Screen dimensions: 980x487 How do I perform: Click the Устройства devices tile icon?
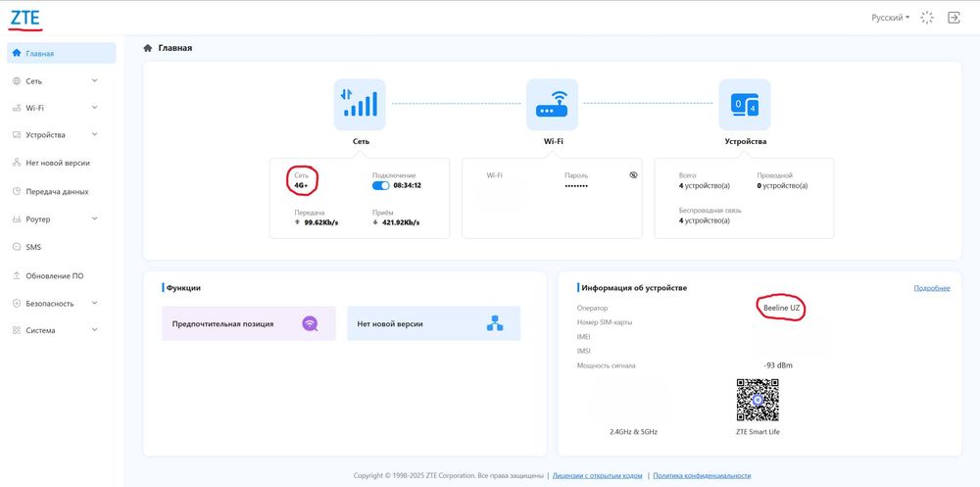coord(745,105)
